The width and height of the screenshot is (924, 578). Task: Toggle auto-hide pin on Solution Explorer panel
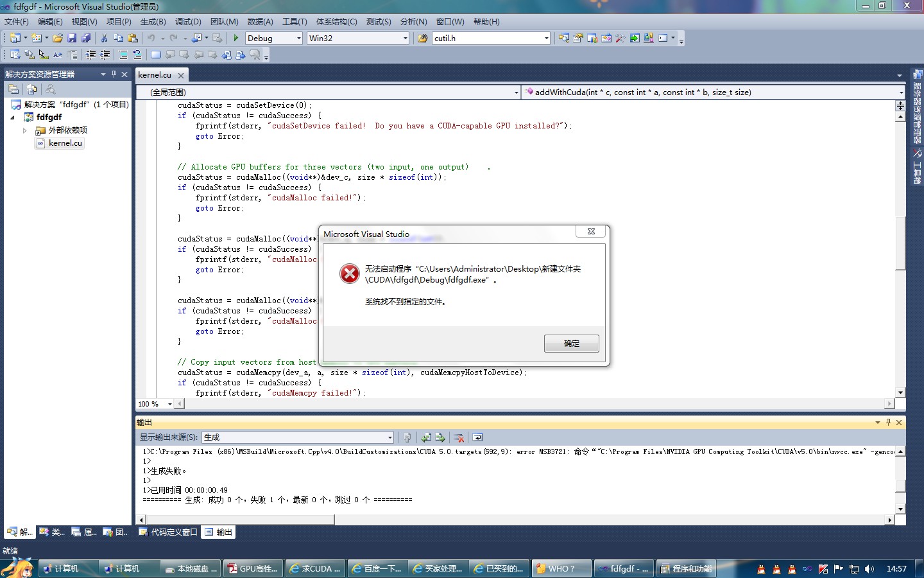[x=114, y=74]
